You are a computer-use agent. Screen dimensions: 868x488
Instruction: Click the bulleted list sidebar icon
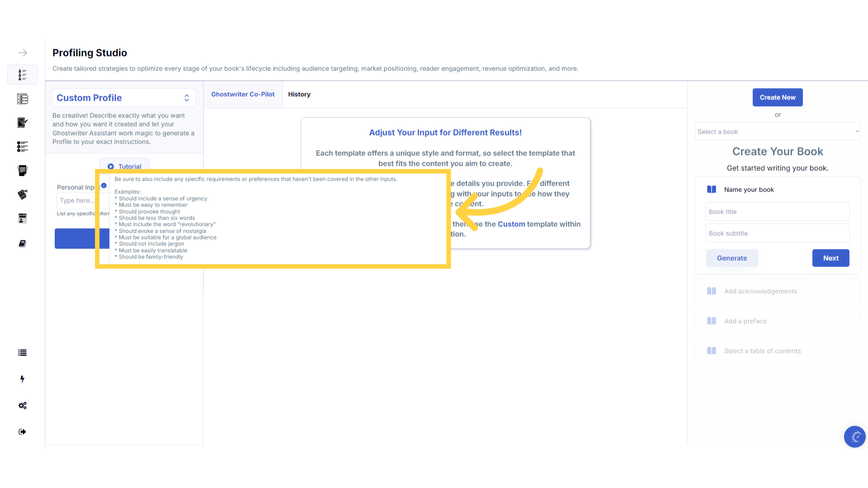pos(23,353)
